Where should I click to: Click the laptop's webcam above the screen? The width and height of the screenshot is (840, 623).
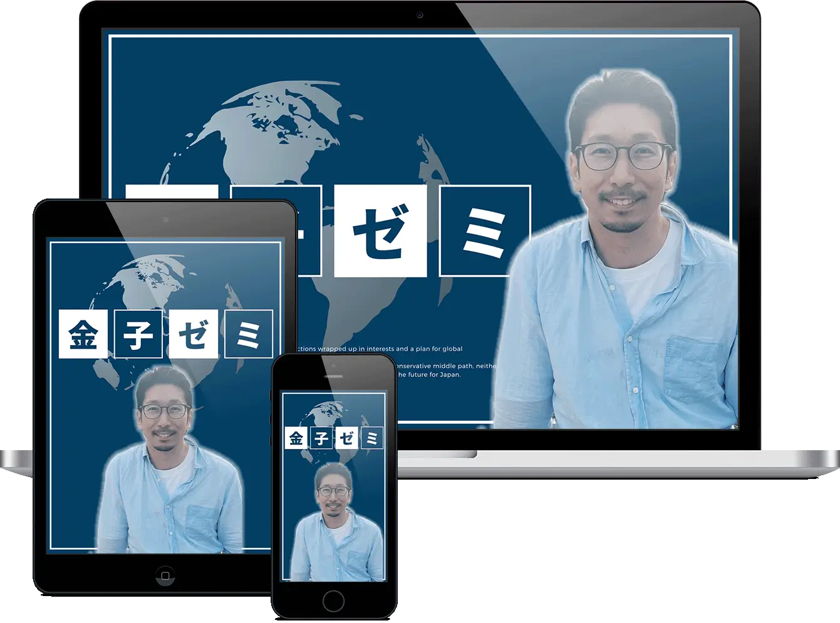click(x=420, y=15)
